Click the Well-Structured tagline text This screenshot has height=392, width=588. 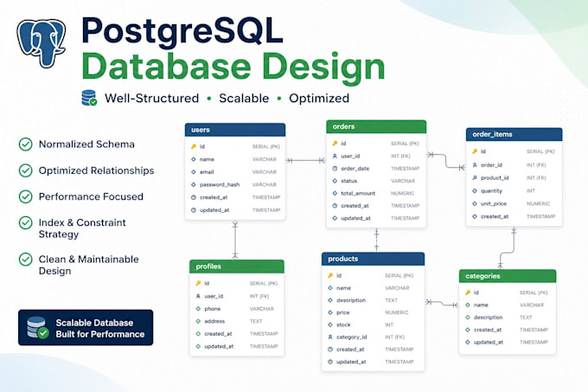pos(152,99)
